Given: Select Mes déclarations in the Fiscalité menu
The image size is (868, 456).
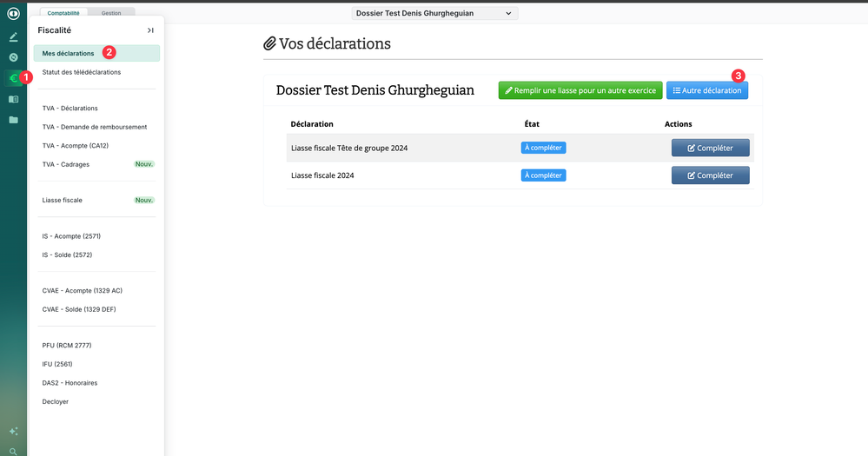Looking at the screenshot, I should [x=69, y=54].
